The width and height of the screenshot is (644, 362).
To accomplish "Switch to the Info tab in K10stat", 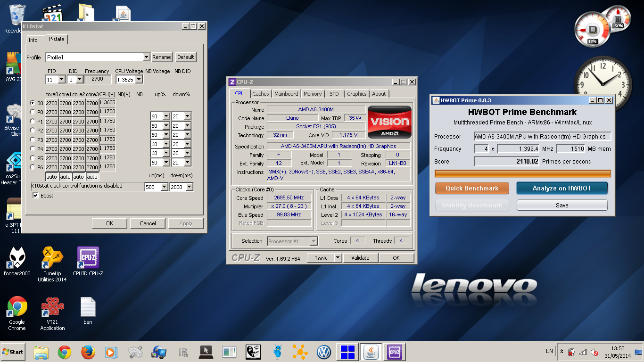I will click(33, 40).
